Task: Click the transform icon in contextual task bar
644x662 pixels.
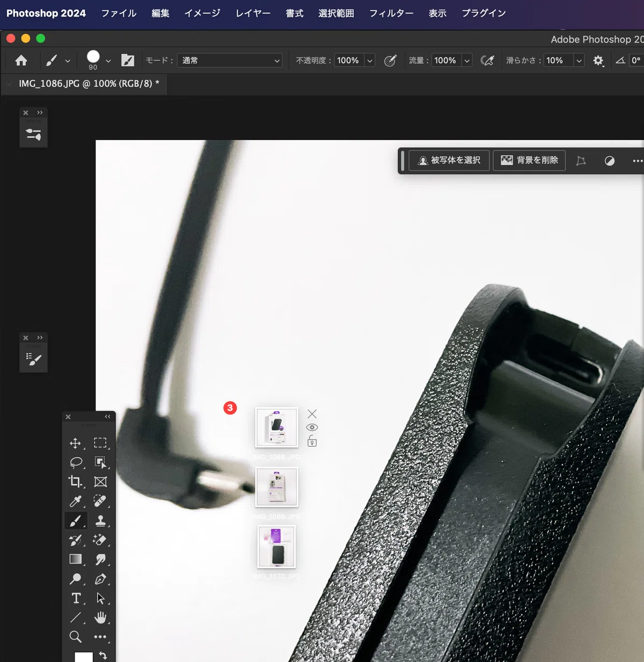Action: click(x=581, y=161)
